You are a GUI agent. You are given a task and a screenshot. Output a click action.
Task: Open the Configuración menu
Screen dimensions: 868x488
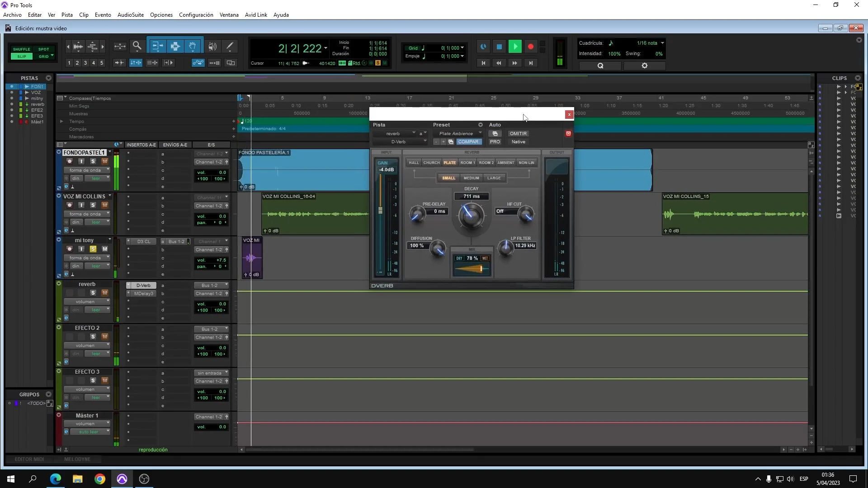[x=196, y=14]
